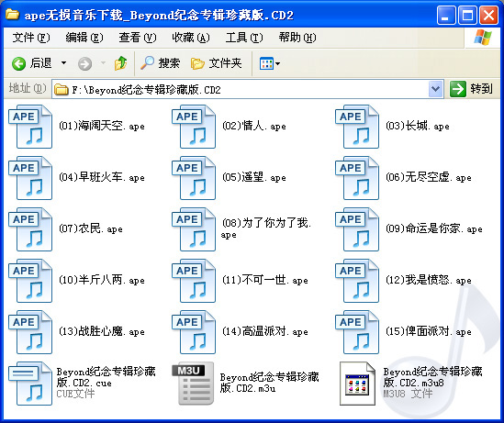Select file name (01)海阔天空.ape
The height and width of the screenshot is (423, 504).
point(102,126)
